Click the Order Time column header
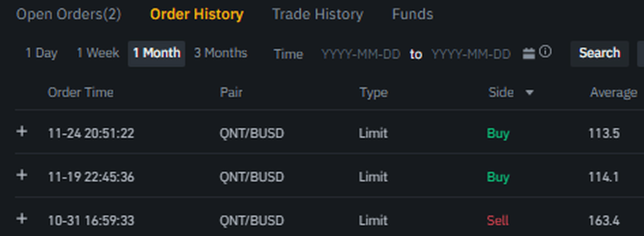The width and height of the screenshot is (644, 236). point(80,93)
